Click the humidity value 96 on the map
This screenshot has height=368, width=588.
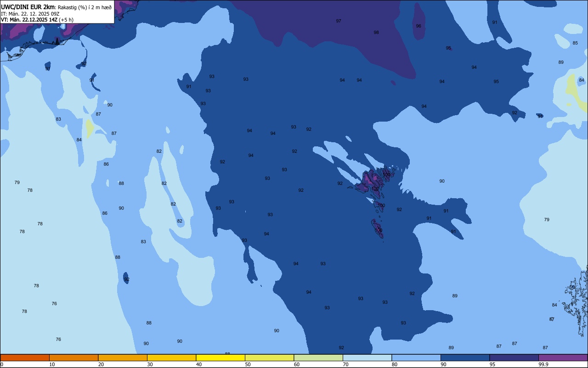(418, 26)
